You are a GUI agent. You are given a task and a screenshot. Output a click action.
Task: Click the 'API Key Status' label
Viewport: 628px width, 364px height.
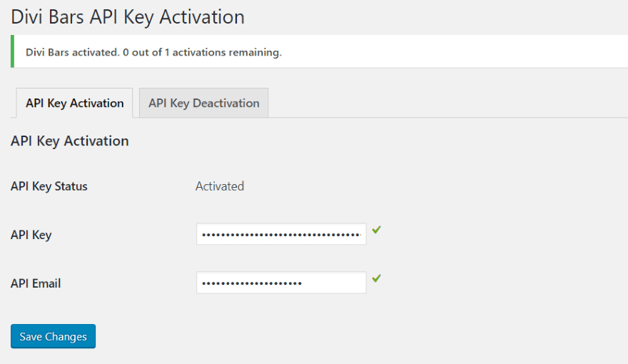[49, 186]
